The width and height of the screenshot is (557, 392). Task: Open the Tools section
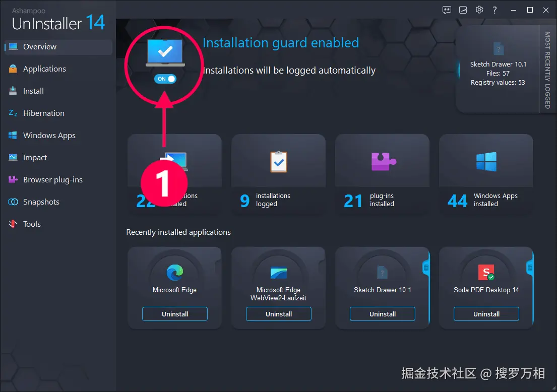click(58, 224)
